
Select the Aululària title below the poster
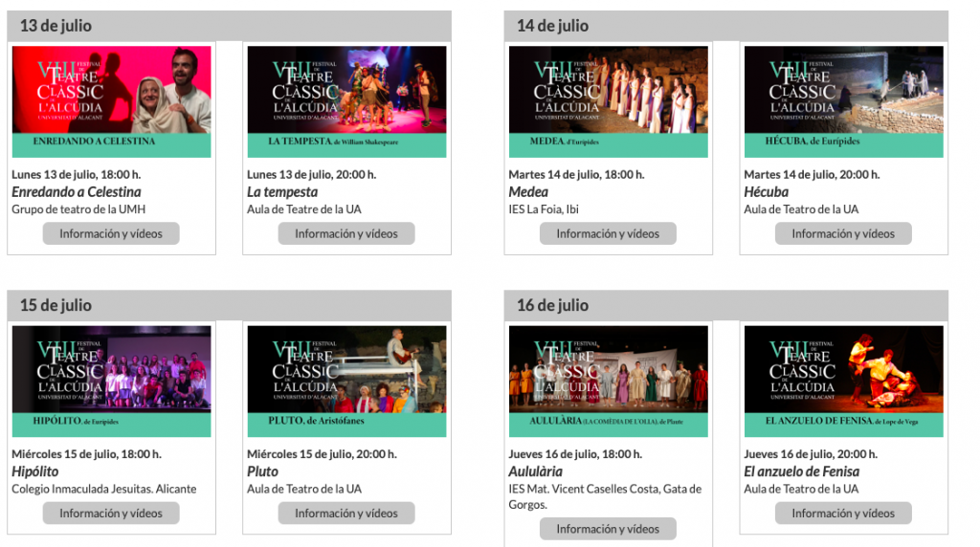536,471
